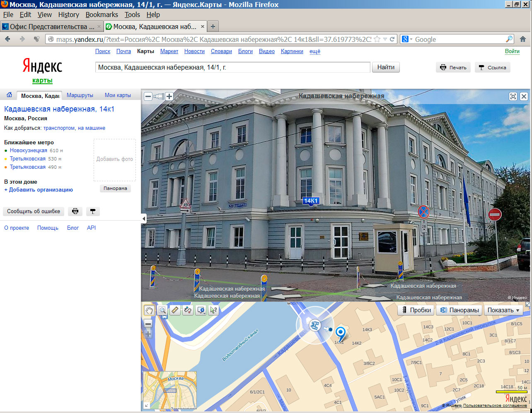Image resolution: width=532 pixels, height=413 pixels.
Task: Open the Новокузнецкая metro link
Action: click(29, 151)
